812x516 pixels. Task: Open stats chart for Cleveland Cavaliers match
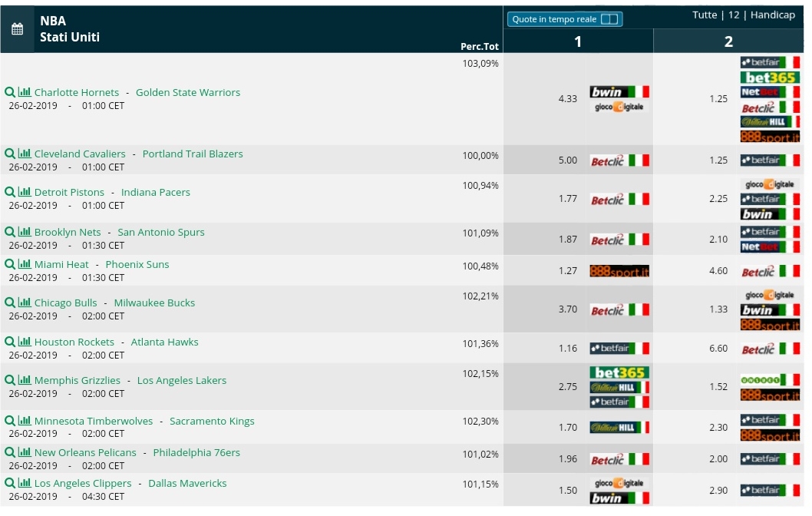point(25,154)
